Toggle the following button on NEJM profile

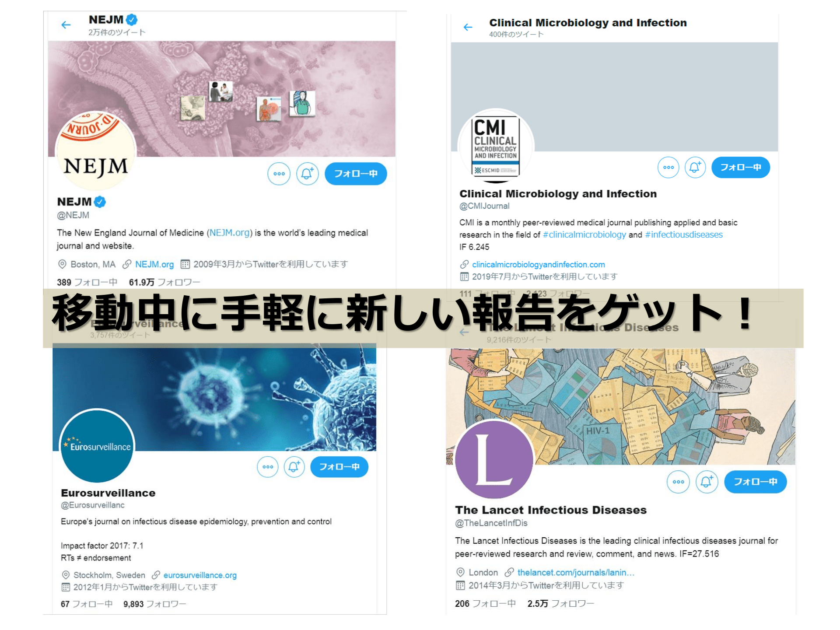pos(356,174)
